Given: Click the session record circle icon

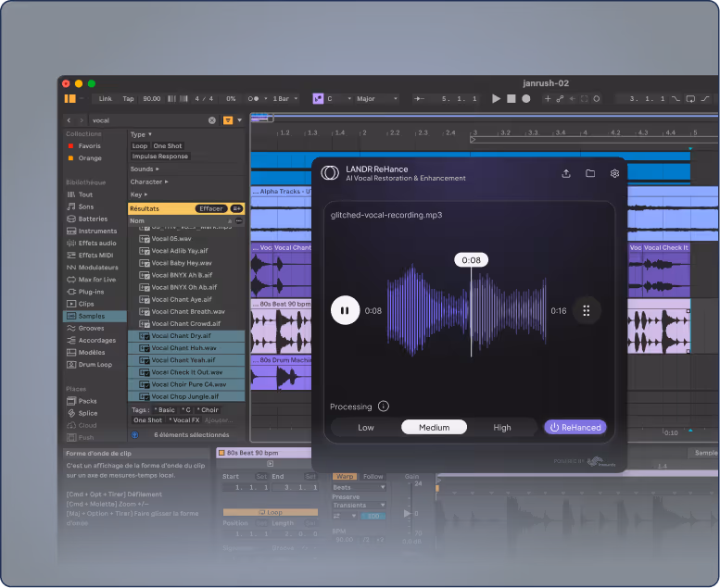Looking at the screenshot, I should [597, 99].
